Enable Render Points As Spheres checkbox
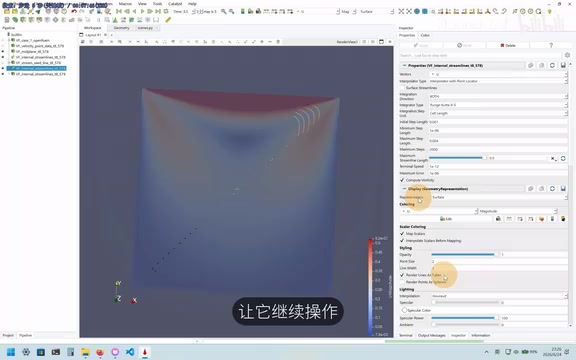This screenshot has width=576, height=360. [402, 282]
